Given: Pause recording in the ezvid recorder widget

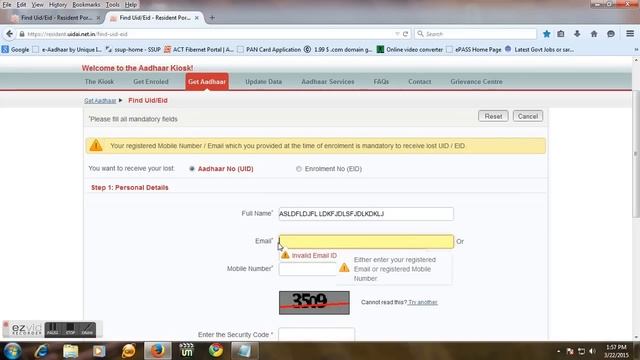Looking at the screenshot, I should [x=53, y=329].
